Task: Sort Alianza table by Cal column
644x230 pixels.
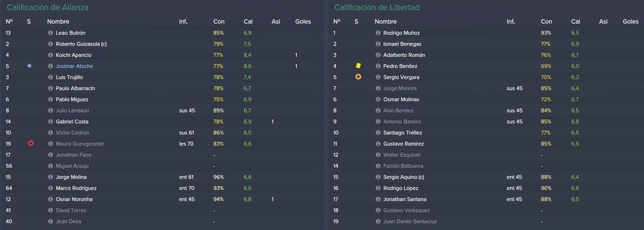Action: coord(248,21)
